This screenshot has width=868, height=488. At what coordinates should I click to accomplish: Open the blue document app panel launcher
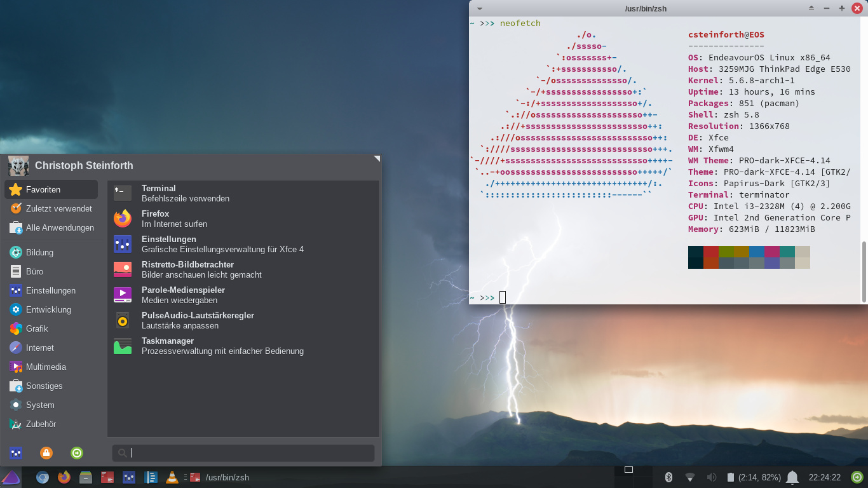[151, 477]
